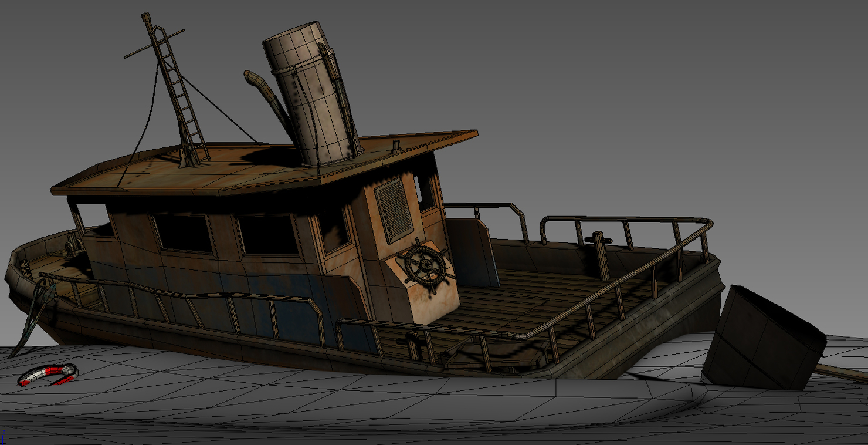Click the blue Z-axis indicator
Viewport: 868px width, 445px height.
click(4, 433)
